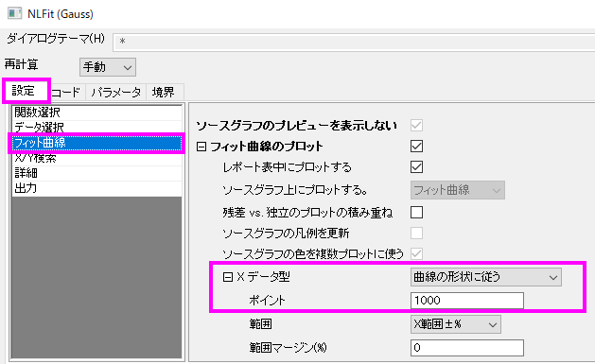Viewport: 595px width, 364px height.
Task: Open 範囲 dropdown showing X範囲±%
Action: coord(455,324)
